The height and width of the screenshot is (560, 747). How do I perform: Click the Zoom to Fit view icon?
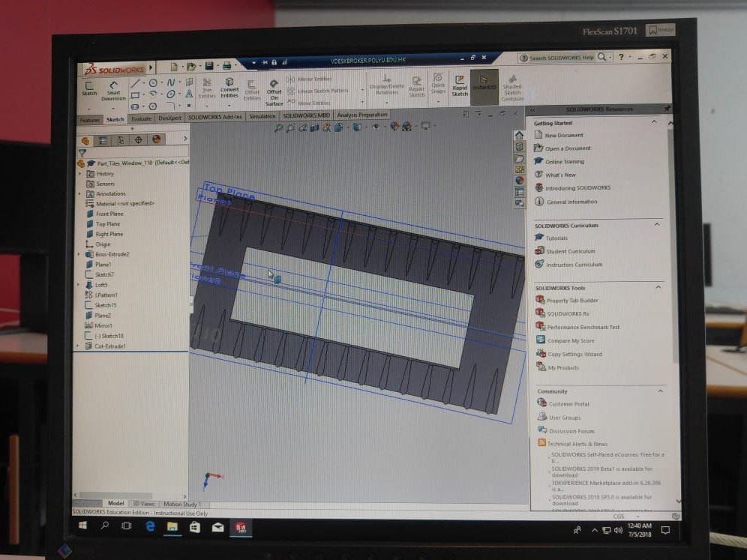click(278, 128)
